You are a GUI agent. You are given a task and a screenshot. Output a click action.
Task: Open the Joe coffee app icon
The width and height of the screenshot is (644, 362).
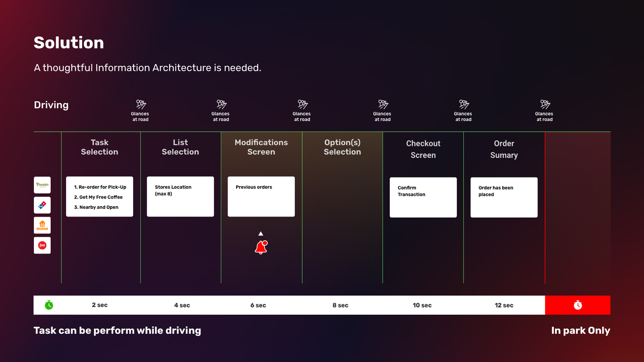[42, 245]
